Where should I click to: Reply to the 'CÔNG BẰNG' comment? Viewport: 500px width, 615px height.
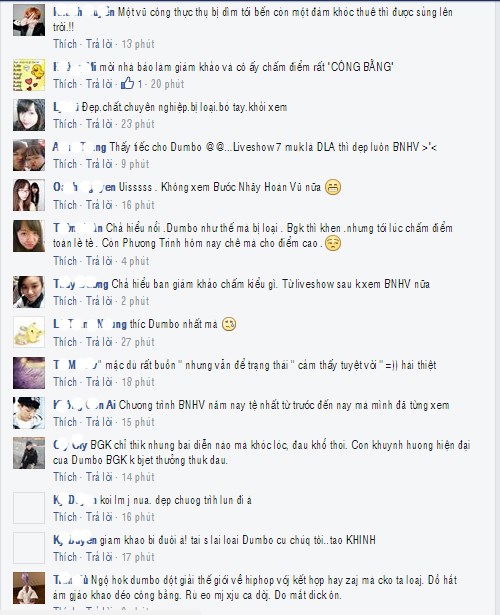pyautogui.click(x=99, y=84)
